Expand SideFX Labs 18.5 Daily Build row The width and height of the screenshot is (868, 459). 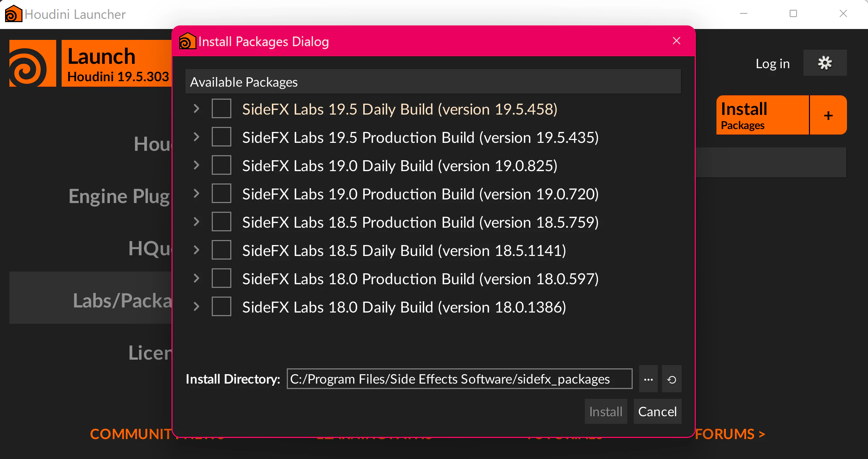coord(197,250)
